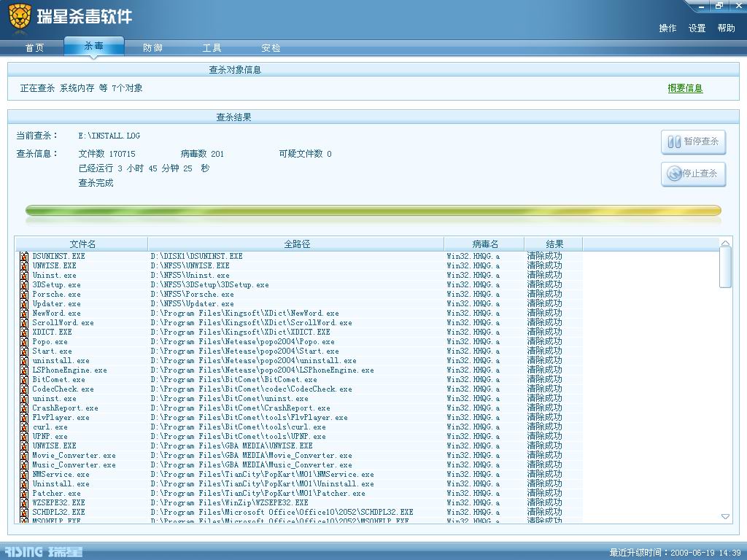Click the 暂停查杀 pause scan button

[693, 142]
